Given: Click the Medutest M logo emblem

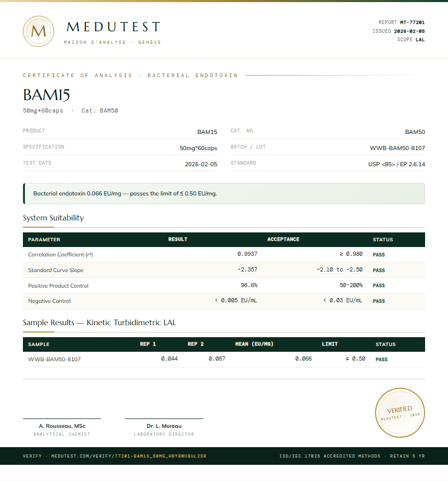Looking at the screenshot, I should tap(39, 31).
